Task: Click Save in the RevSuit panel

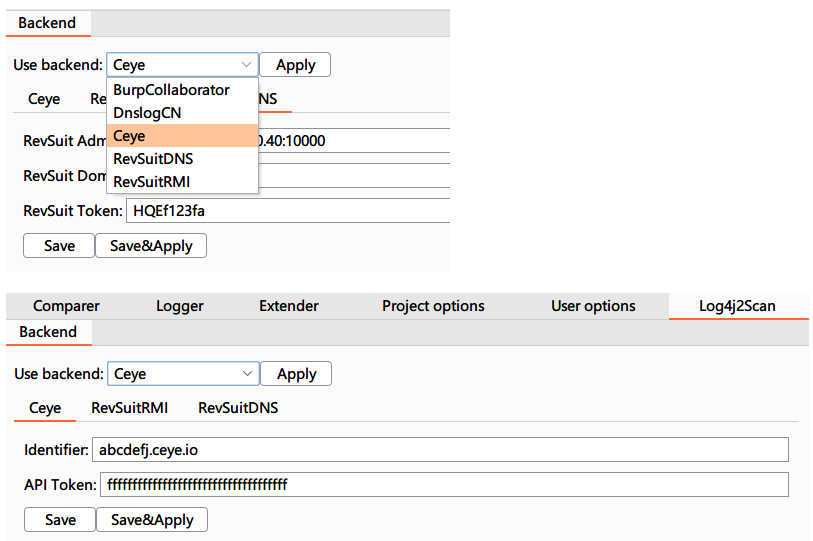Action: [x=59, y=245]
